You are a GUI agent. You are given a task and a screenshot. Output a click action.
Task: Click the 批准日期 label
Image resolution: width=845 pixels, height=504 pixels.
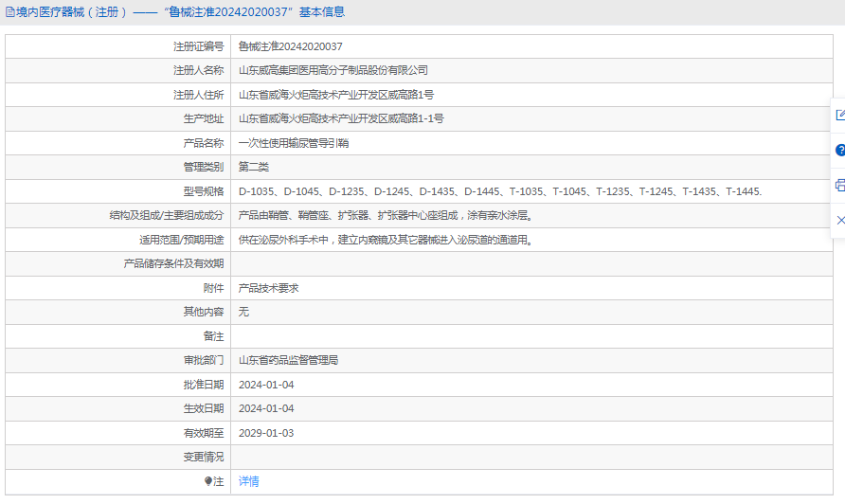click(203, 385)
